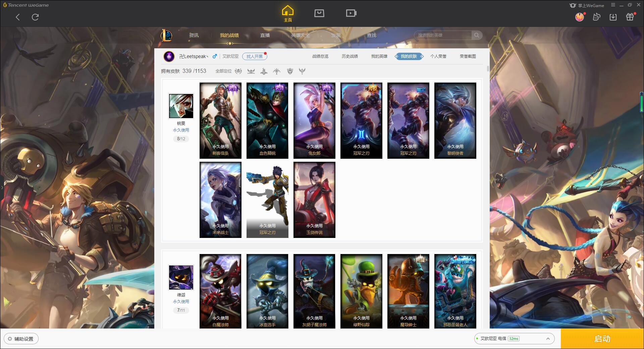Open the 血色精锐 skin card

(267, 120)
